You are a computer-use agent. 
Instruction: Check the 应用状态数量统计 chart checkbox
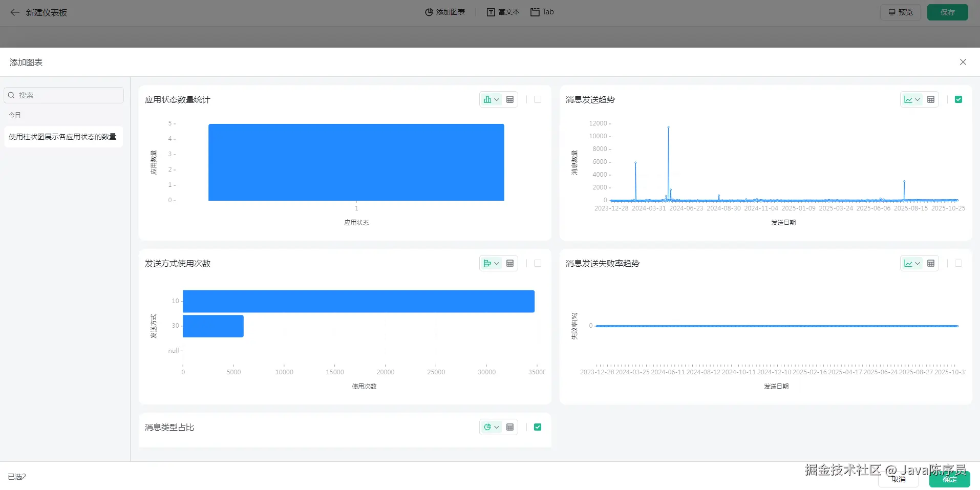[538, 99]
